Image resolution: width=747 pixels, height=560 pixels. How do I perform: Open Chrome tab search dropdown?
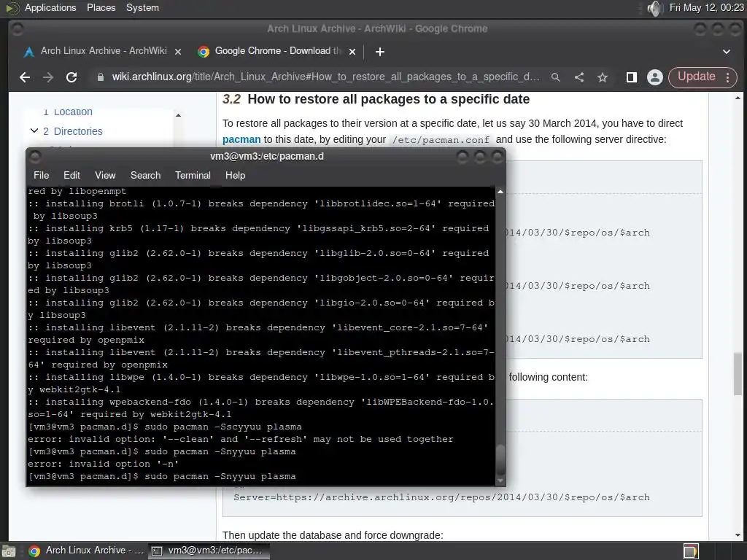point(727,52)
